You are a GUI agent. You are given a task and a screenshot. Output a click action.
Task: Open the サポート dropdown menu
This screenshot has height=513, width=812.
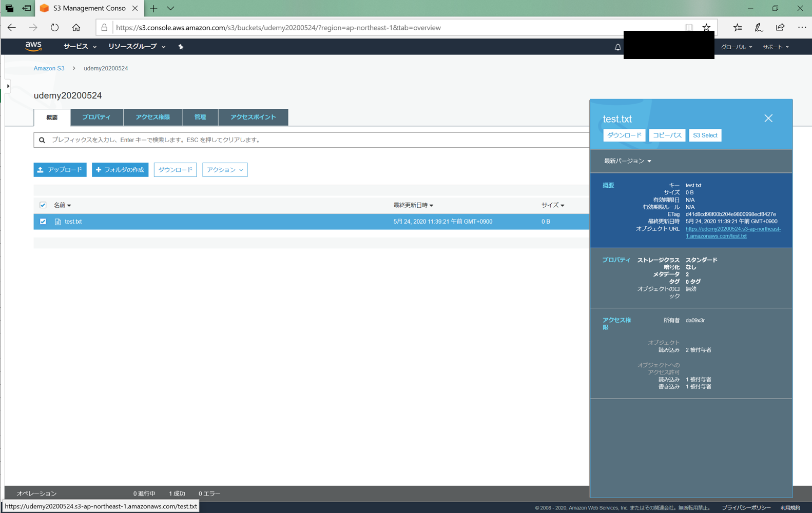776,47
